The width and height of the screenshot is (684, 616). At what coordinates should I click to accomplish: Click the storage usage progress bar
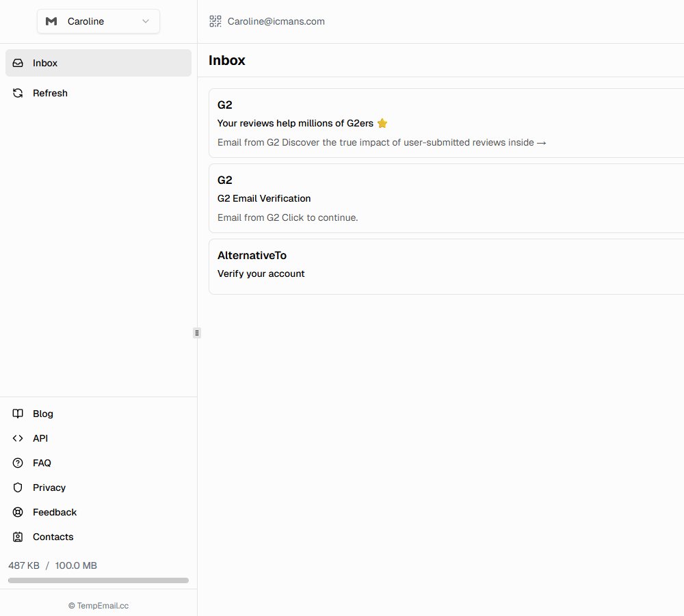point(98,580)
